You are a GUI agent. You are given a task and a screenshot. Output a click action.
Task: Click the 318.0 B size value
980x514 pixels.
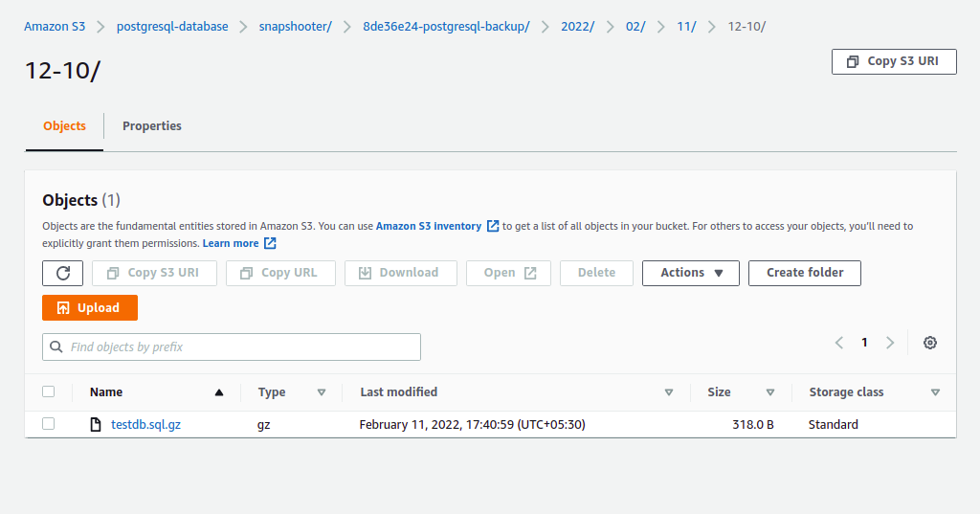pyautogui.click(x=753, y=425)
